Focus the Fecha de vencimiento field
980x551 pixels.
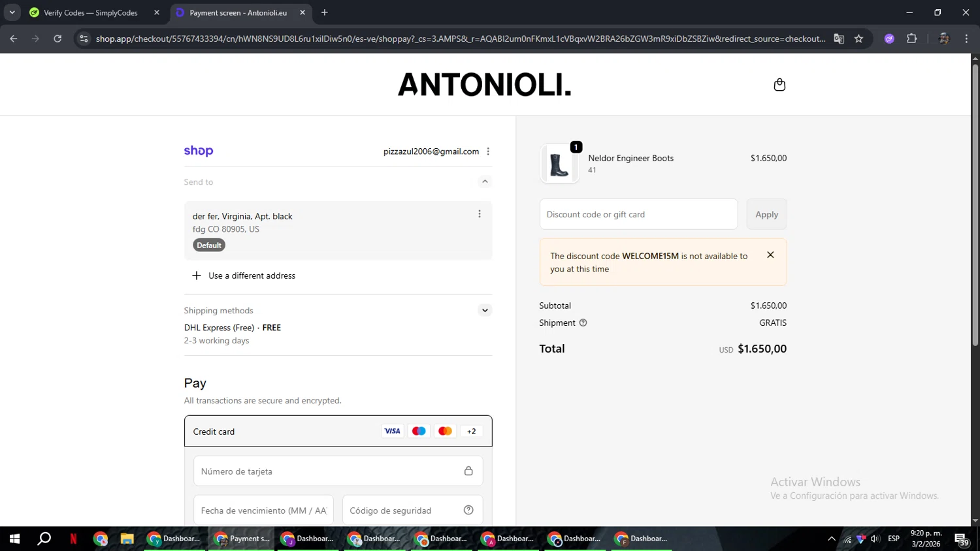click(264, 511)
